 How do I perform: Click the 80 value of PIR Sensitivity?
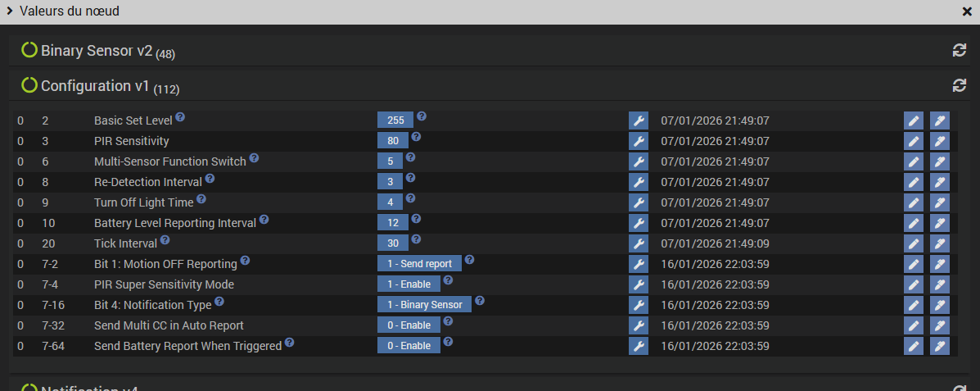(x=393, y=141)
